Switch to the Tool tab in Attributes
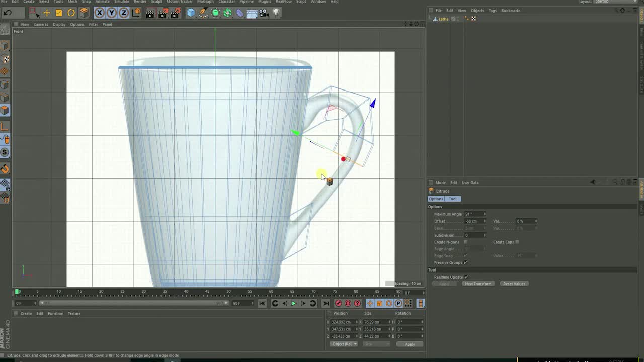Image resolution: width=644 pixels, height=362 pixels. [x=453, y=199]
